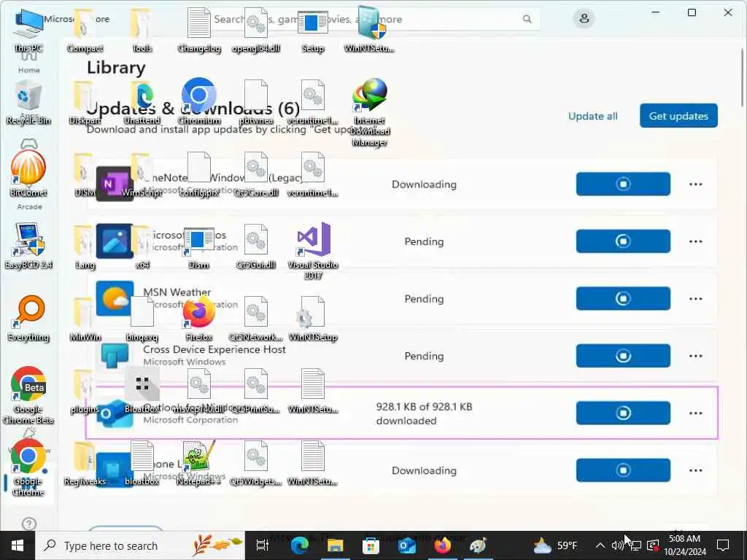
Task: Click the MSN Weather app name
Action: [177, 292]
